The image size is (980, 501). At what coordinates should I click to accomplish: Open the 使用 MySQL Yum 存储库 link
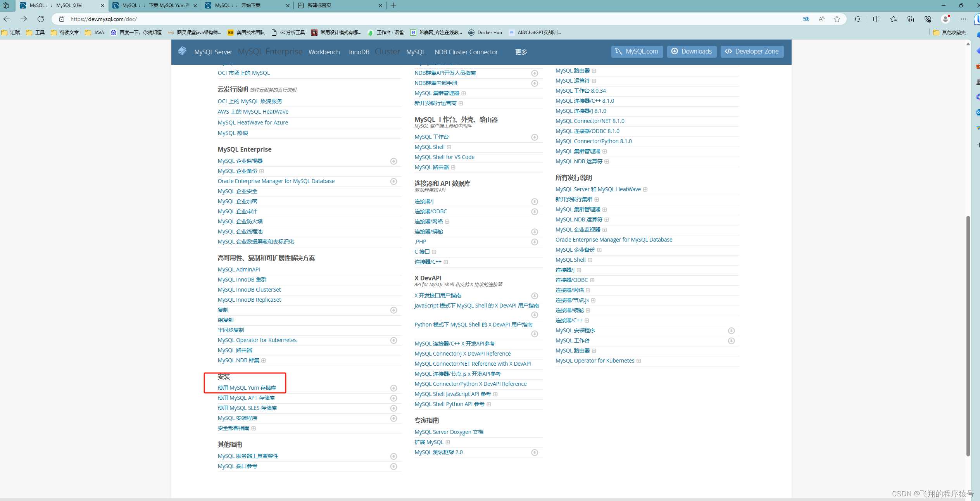click(247, 388)
